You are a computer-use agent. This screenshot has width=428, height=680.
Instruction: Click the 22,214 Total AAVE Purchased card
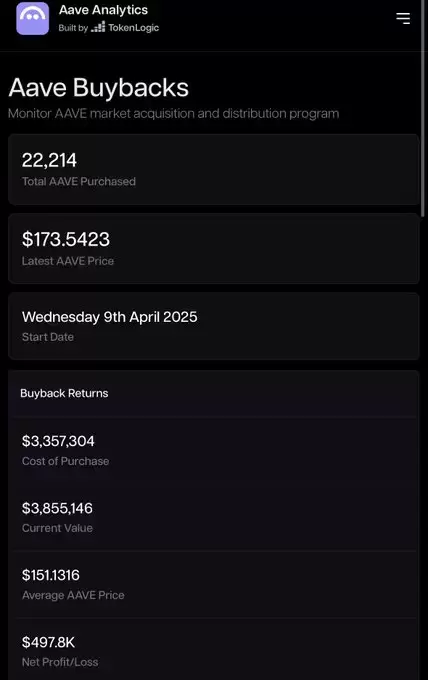coord(214,169)
